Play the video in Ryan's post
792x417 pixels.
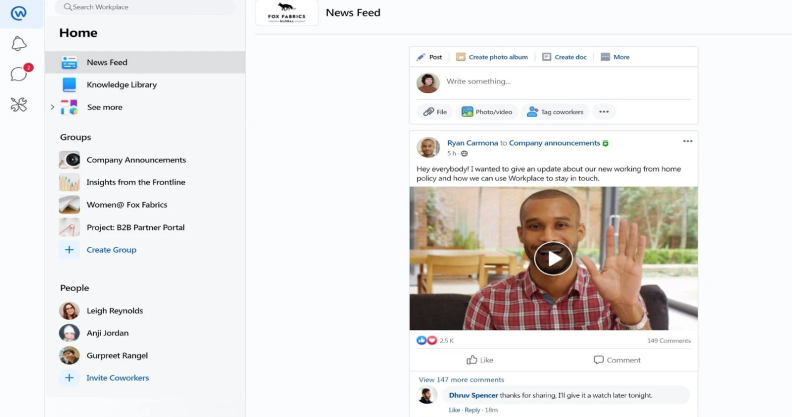pyautogui.click(x=552, y=258)
